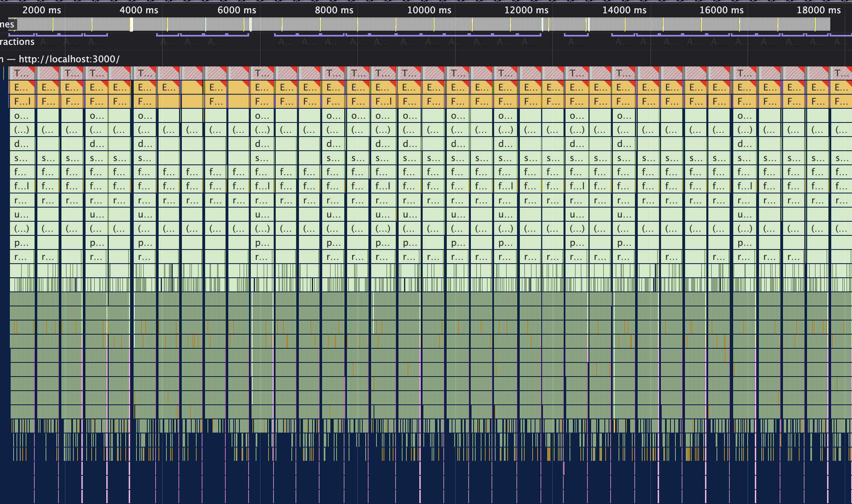Click the leftmost 's...' flame chart entry
This screenshot has height=504, width=852.
(x=21, y=158)
